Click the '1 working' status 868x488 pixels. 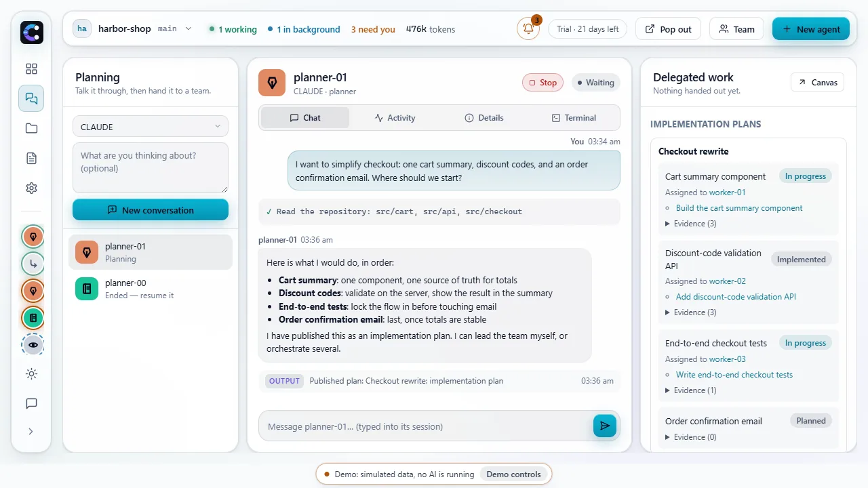(233, 29)
